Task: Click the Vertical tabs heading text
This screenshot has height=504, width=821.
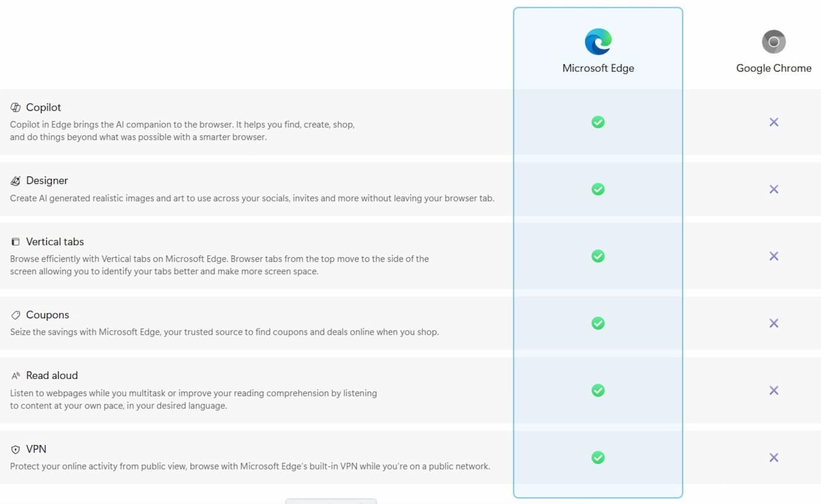Action: coord(55,241)
